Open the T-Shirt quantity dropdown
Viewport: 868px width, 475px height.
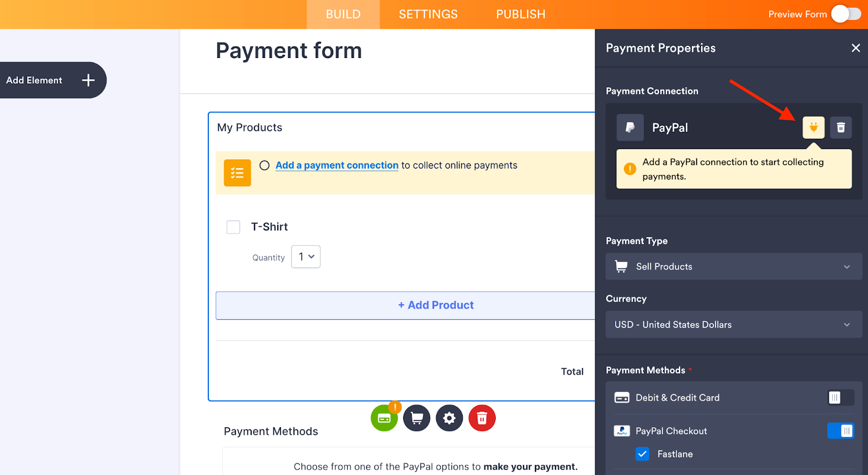(x=305, y=256)
